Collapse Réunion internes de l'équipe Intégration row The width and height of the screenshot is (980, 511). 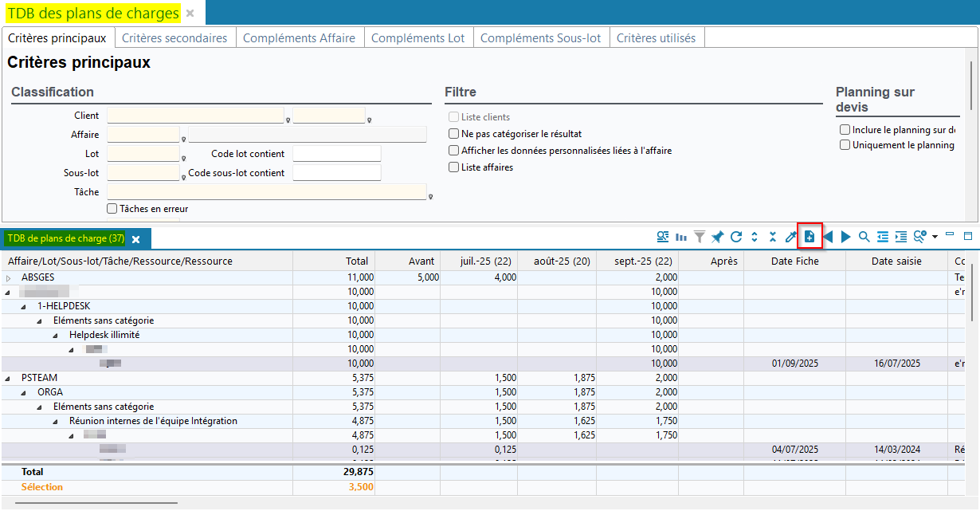(57, 421)
